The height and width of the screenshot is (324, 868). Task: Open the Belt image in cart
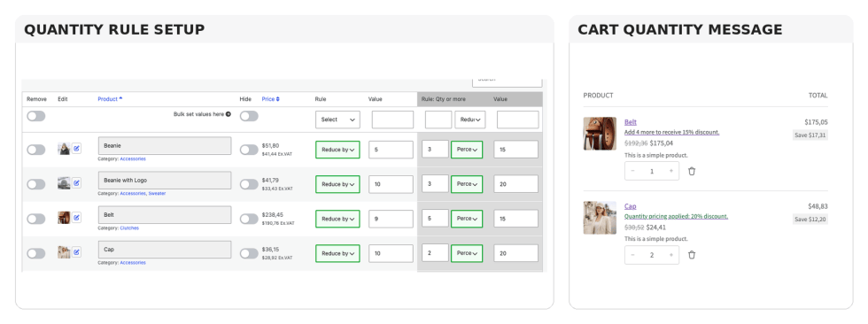(x=600, y=134)
